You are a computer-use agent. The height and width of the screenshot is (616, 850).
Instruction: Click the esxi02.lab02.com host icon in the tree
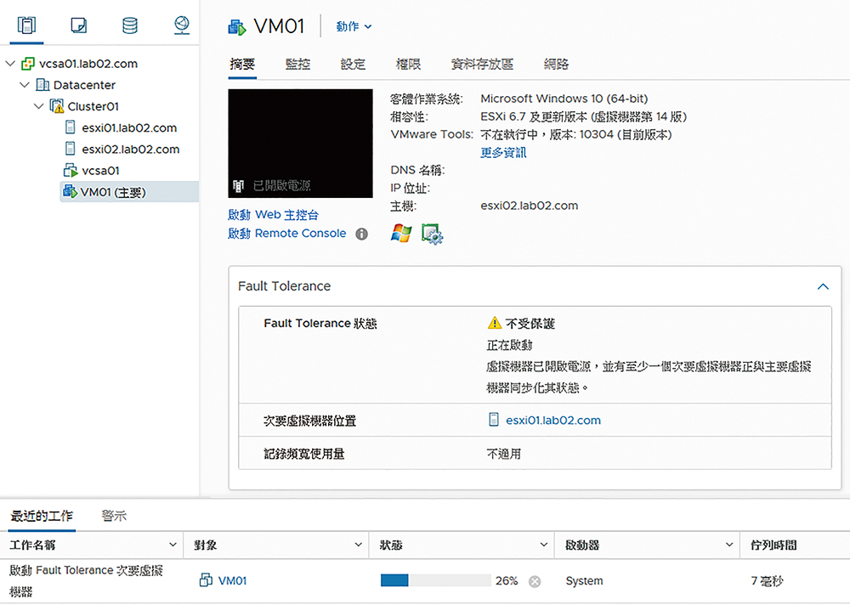(70, 149)
